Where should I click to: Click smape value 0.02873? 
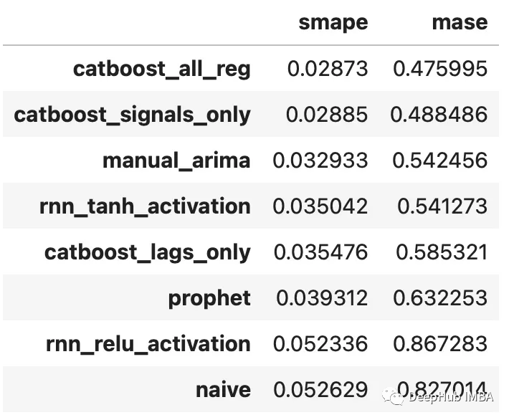327,69
